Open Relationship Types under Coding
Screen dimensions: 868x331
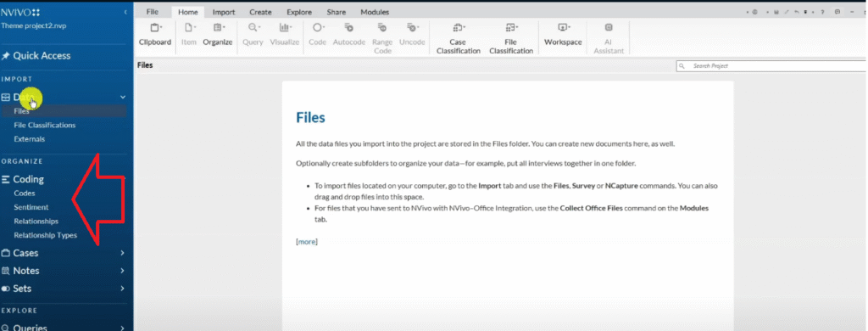pyautogui.click(x=46, y=235)
